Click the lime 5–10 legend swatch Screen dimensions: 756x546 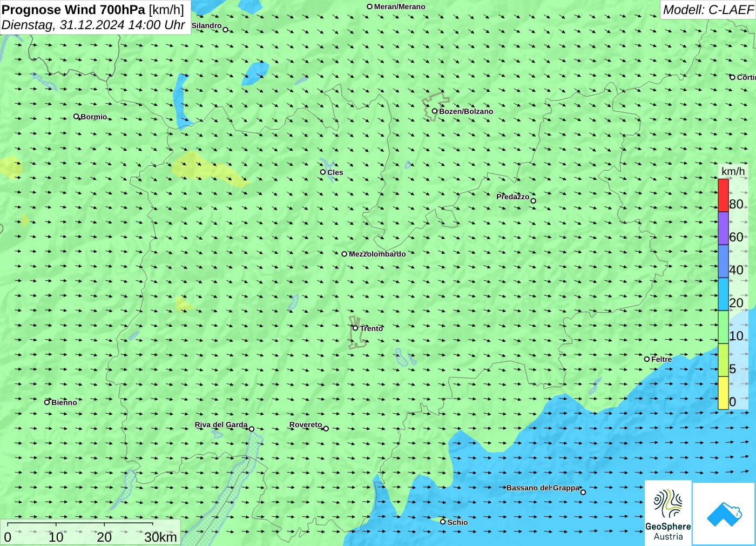tap(723, 360)
